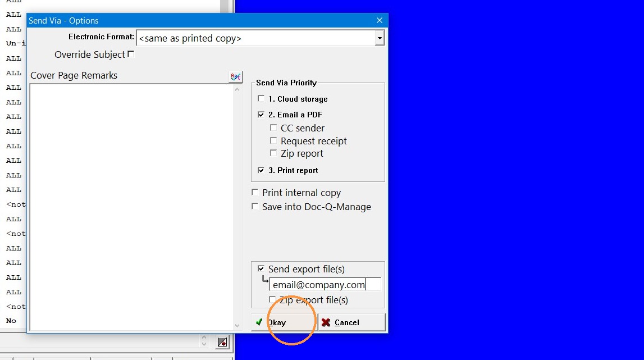Click the remarks scrollbar down arrow

coord(237,326)
